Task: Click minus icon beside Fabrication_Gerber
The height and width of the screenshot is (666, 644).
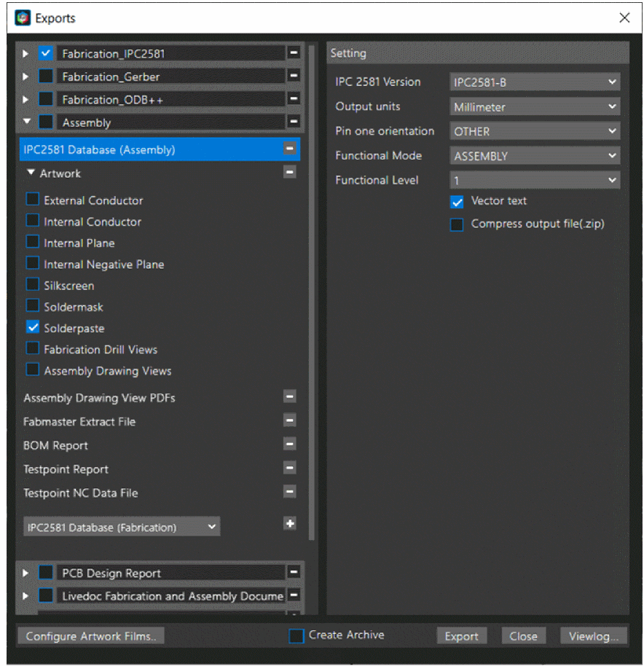Action: 294,76
